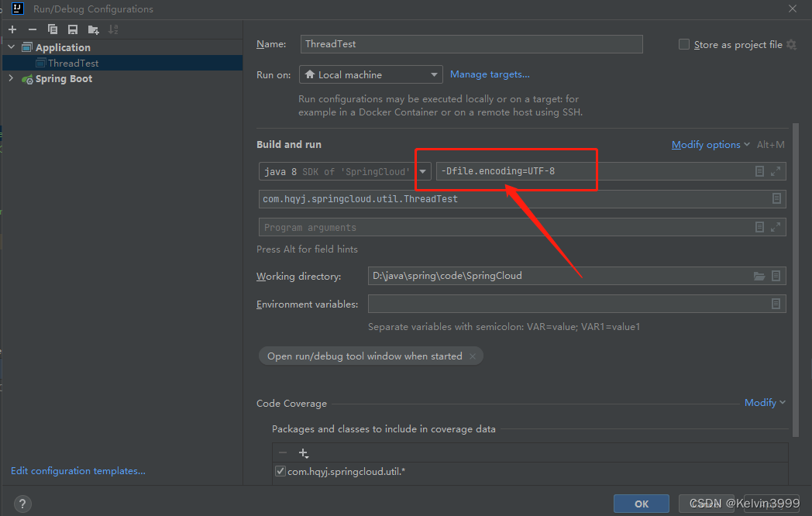Confirm with the OK button
This screenshot has width=812, height=516.
[x=641, y=504]
